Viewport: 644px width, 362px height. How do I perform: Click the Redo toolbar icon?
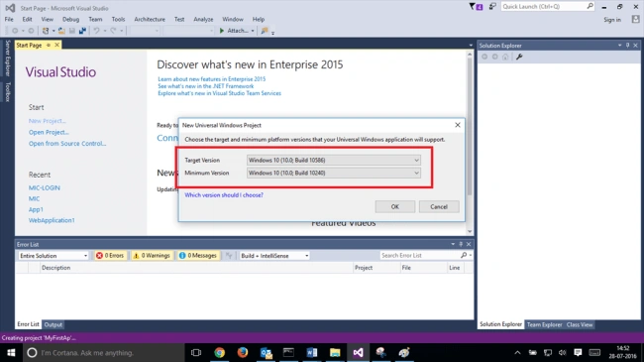point(113,31)
